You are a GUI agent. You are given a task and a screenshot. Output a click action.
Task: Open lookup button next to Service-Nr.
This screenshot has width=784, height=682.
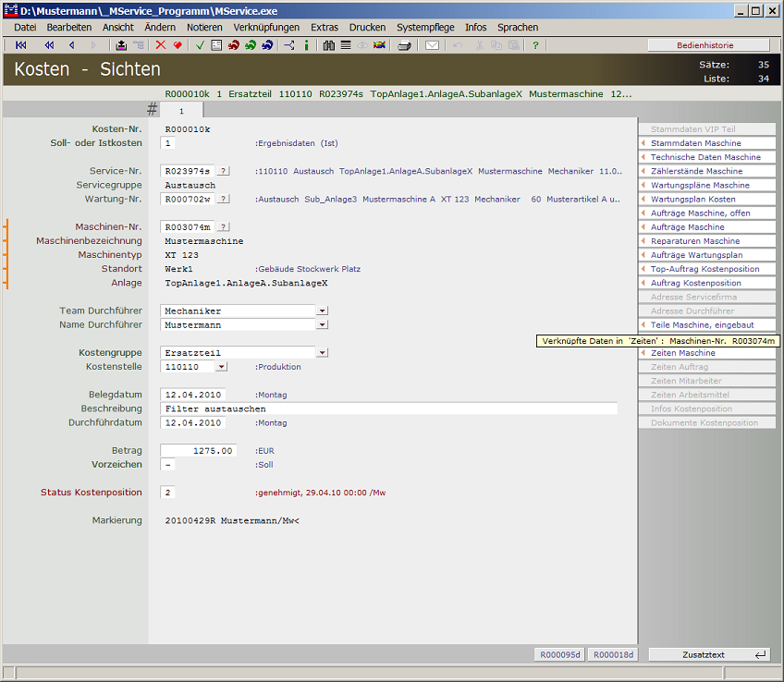click(223, 171)
